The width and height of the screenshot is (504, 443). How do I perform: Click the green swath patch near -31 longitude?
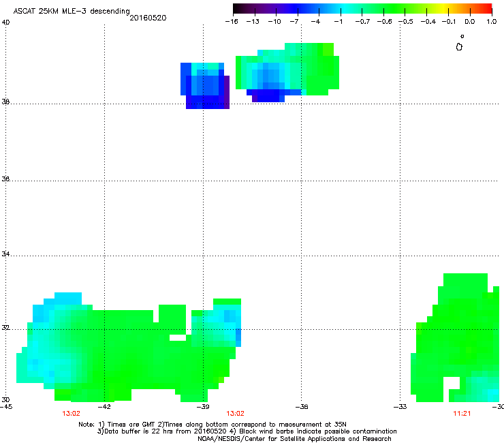pos(455,338)
